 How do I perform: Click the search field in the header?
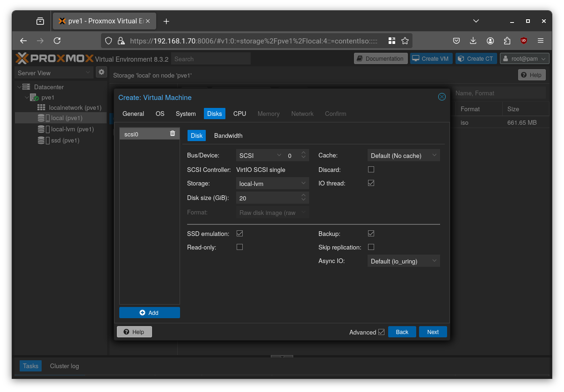point(210,58)
